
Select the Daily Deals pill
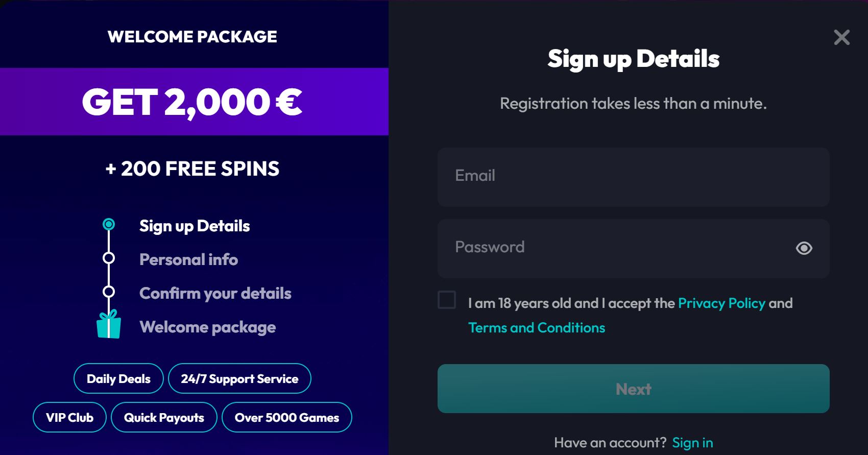pyautogui.click(x=118, y=378)
